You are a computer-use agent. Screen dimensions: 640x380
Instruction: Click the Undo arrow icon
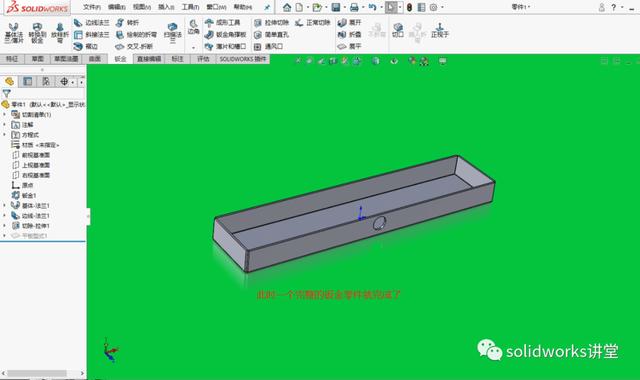(372, 7)
